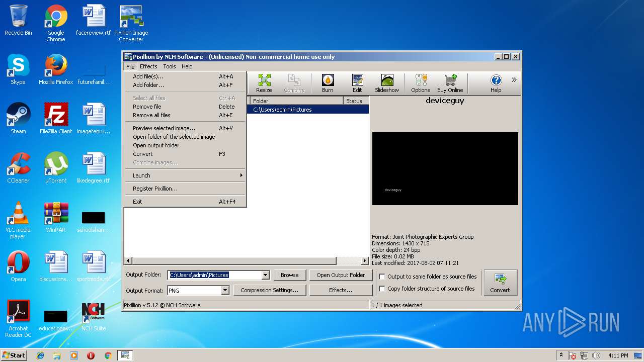Enable Output to same folder as source files
Viewport: 644px width, 362px height.
click(382, 277)
